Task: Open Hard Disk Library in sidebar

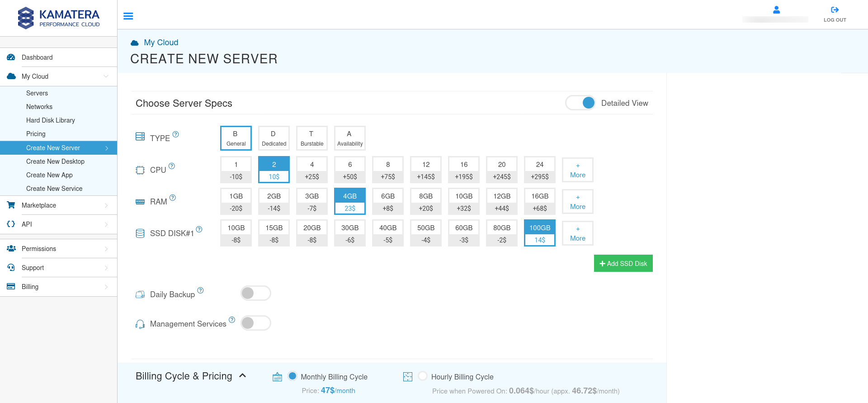Action: tap(51, 120)
